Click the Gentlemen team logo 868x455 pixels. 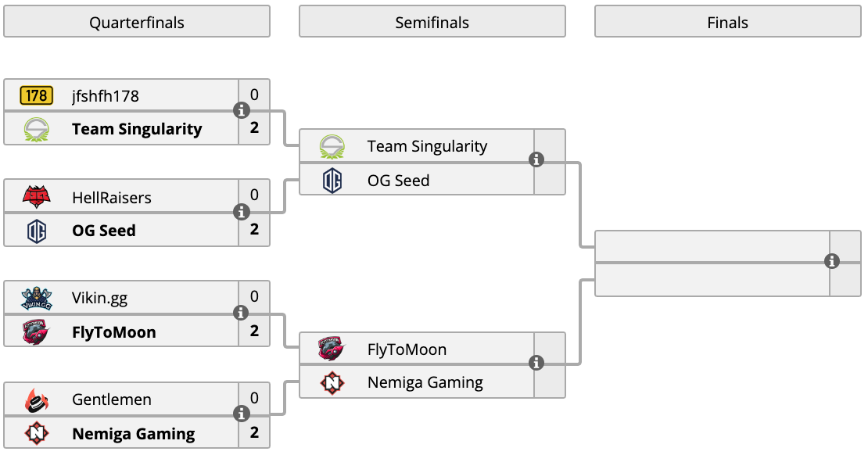37,399
